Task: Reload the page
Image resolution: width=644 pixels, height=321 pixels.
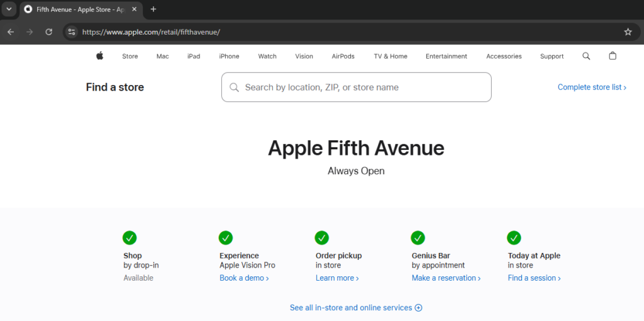Action: pos(49,32)
